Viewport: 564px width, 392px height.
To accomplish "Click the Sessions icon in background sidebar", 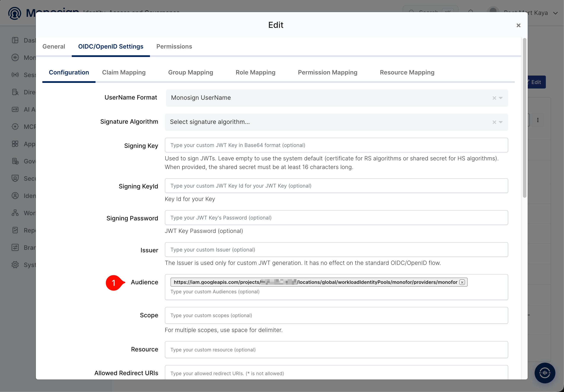I will click(x=15, y=74).
